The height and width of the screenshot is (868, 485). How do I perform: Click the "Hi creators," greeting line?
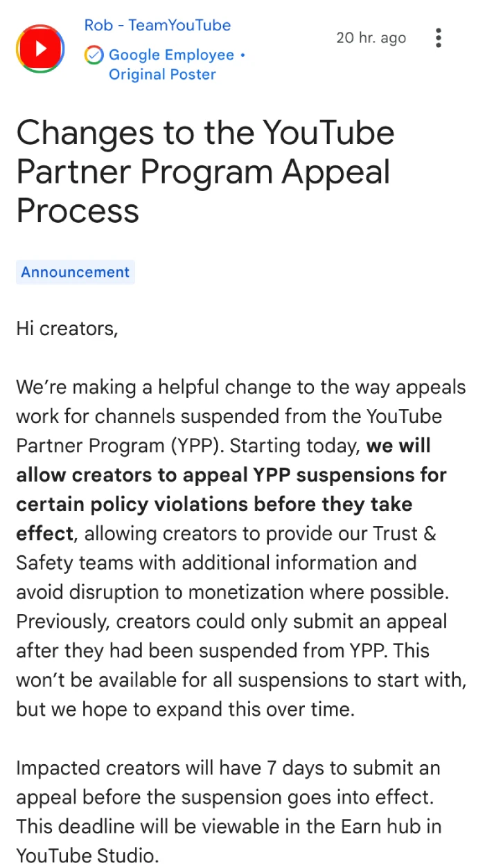click(x=67, y=328)
